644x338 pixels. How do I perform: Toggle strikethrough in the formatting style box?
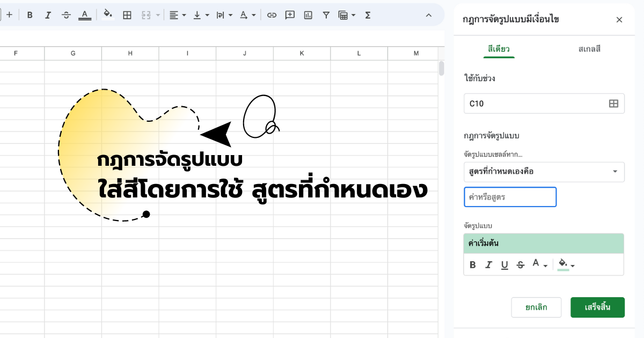[x=520, y=264]
